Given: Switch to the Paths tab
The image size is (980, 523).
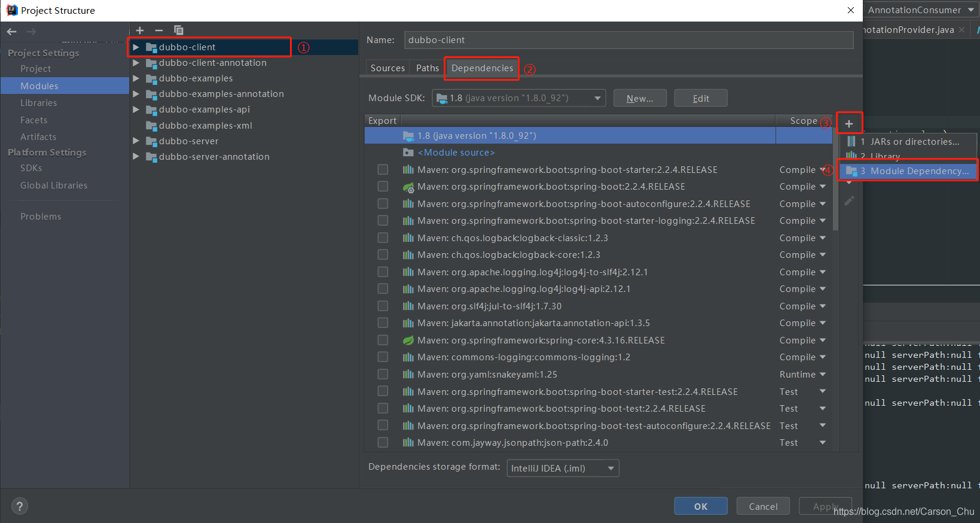Looking at the screenshot, I should (x=428, y=68).
